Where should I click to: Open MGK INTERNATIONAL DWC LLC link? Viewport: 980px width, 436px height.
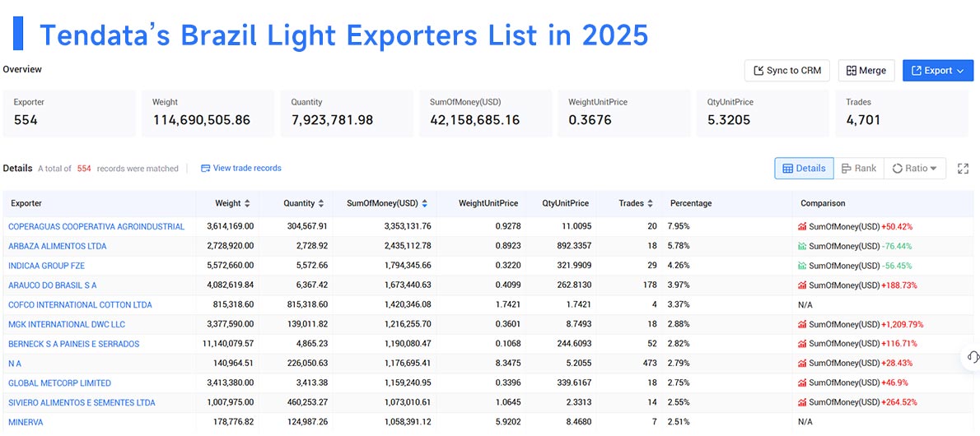(68, 324)
